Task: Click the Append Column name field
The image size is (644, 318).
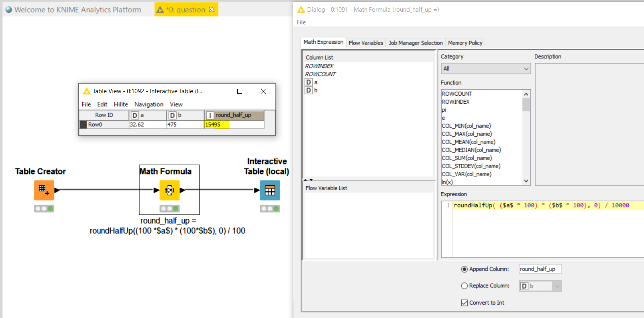Action: click(540, 269)
